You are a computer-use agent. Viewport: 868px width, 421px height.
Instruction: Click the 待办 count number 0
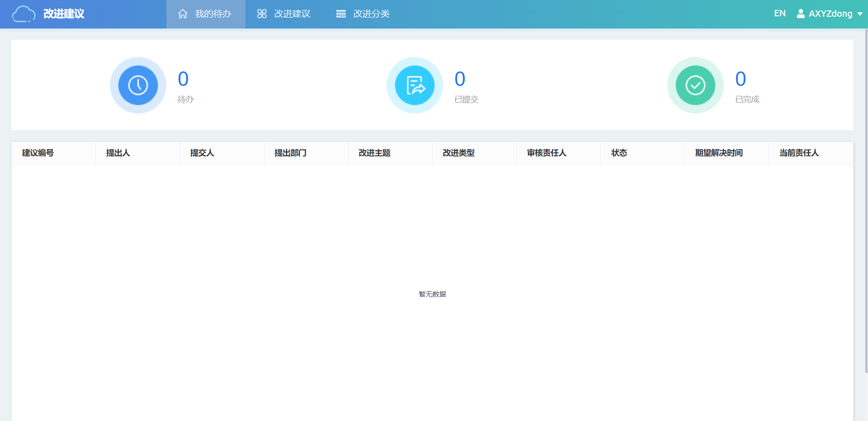[x=183, y=79]
